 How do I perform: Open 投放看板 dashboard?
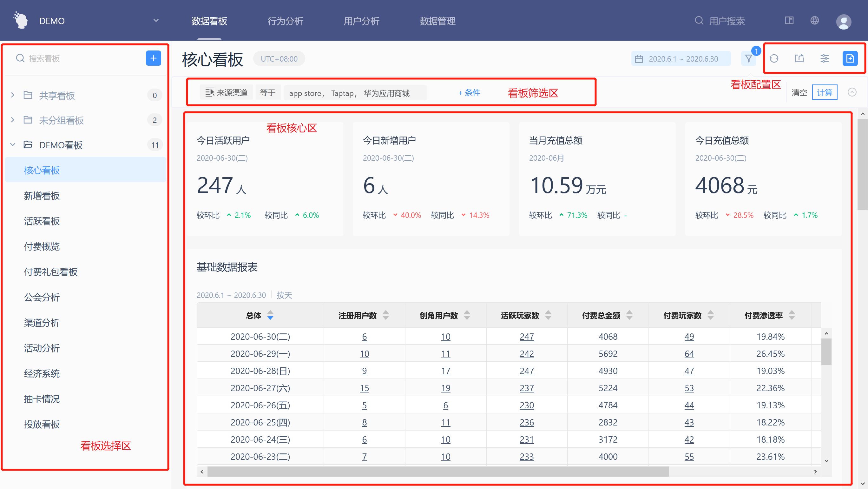coord(86,424)
